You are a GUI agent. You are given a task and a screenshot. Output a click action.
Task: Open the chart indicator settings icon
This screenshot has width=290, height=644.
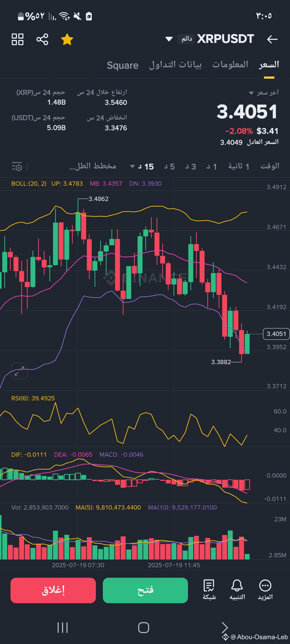17,167
